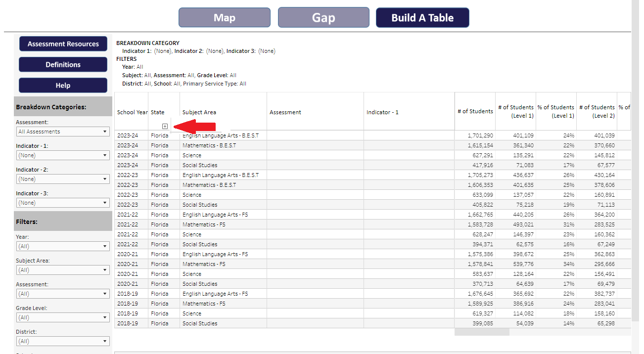Open the All Assessments breakdown dropdown
The image size is (644, 354).
point(63,132)
